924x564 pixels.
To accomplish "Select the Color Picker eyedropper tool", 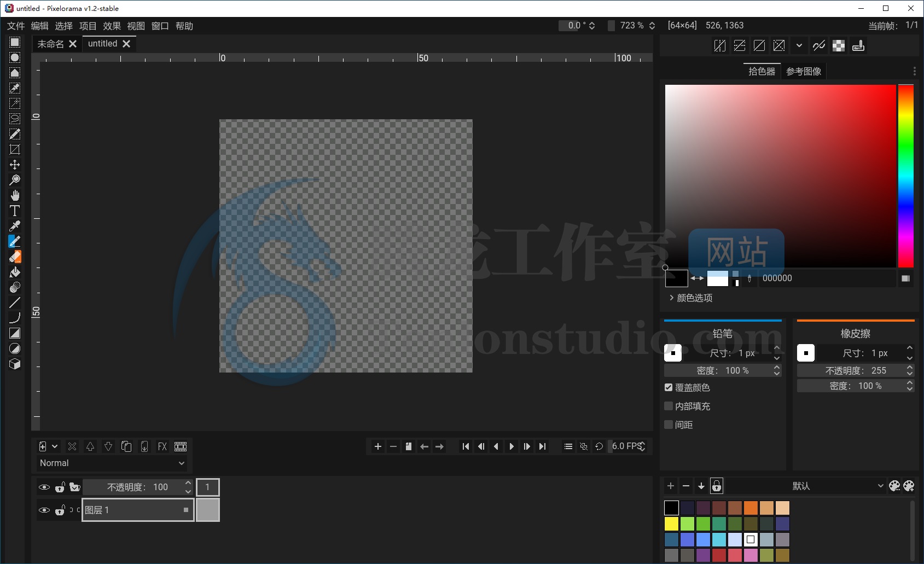I will [15, 226].
